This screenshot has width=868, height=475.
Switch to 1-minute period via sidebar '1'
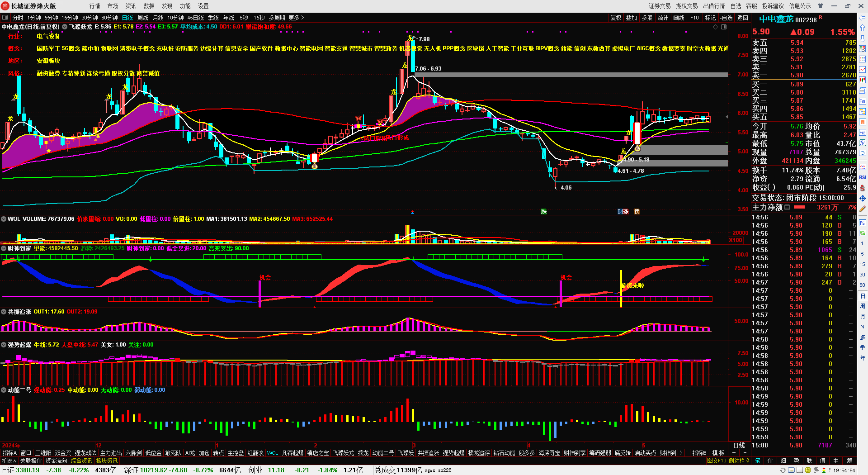(863, 243)
